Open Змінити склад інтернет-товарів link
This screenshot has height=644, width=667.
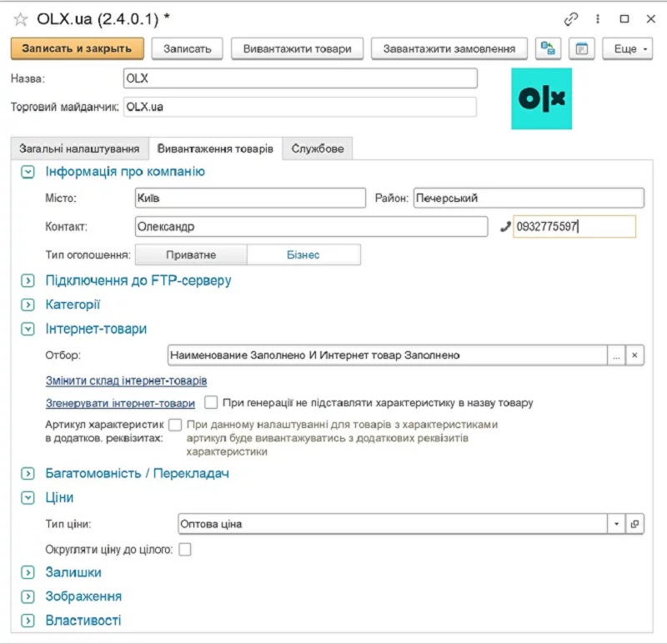tap(127, 380)
